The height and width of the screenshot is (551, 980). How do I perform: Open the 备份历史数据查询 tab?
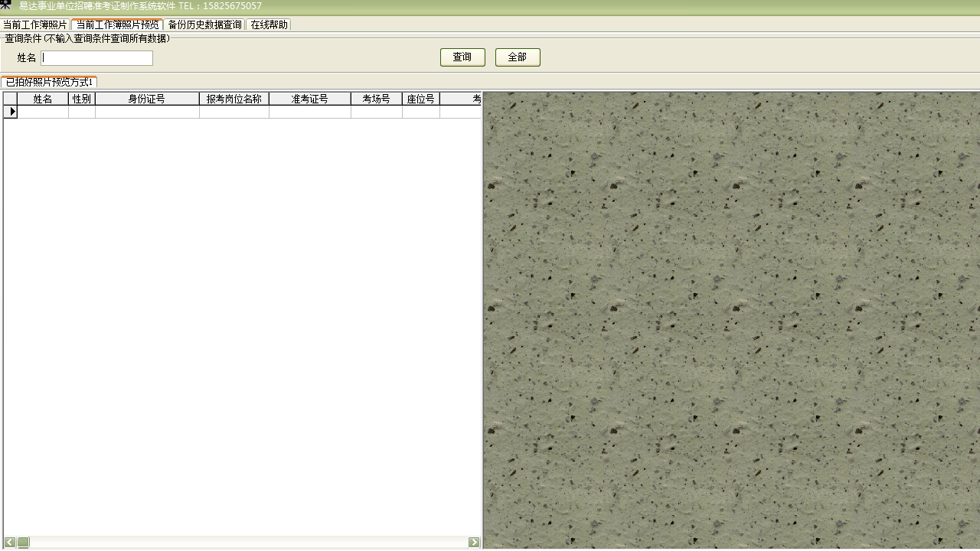[x=204, y=24]
